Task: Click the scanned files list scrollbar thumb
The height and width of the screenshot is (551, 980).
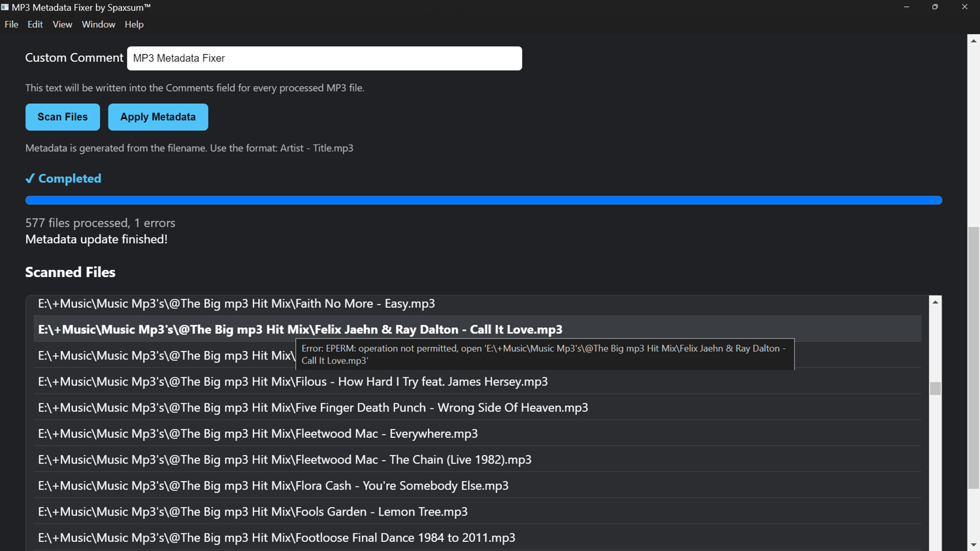Action: (x=936, y=388)
